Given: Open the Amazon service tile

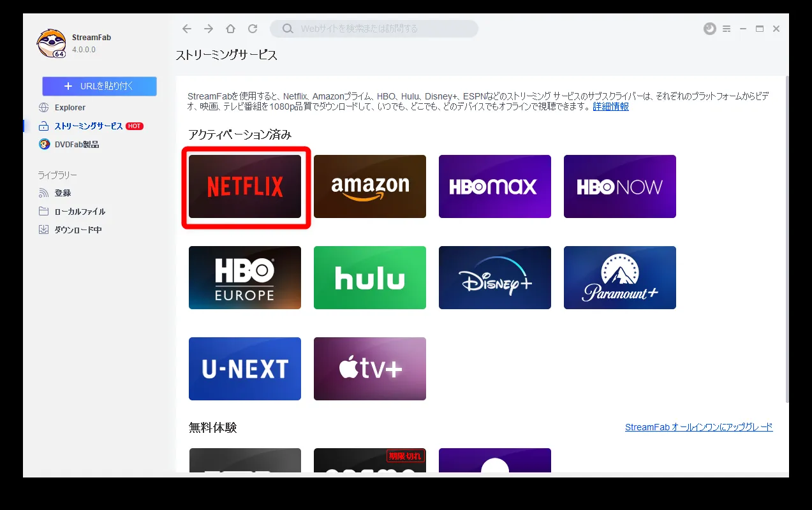Looking at the screenshot, I should [370, 186].
